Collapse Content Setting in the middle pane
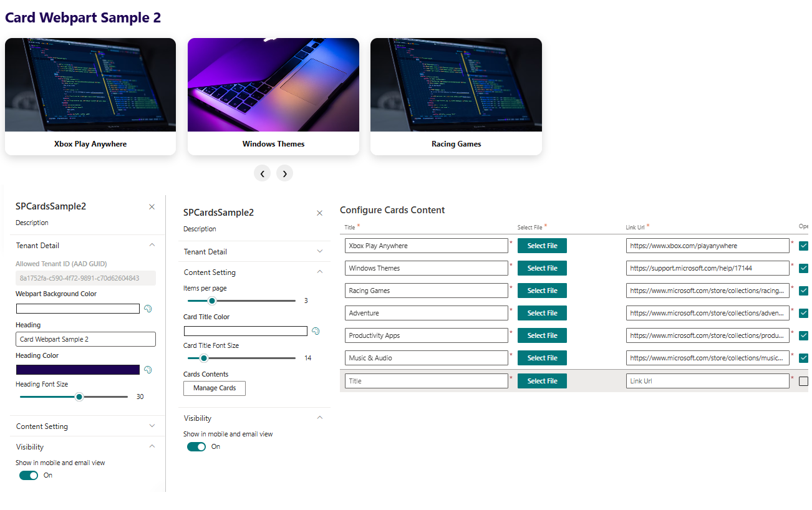The width and height of the screenshot is (812, 510). tap(319, 272)
